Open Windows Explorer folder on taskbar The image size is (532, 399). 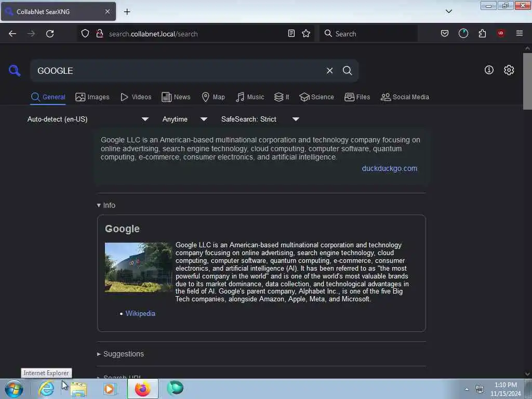78,389
